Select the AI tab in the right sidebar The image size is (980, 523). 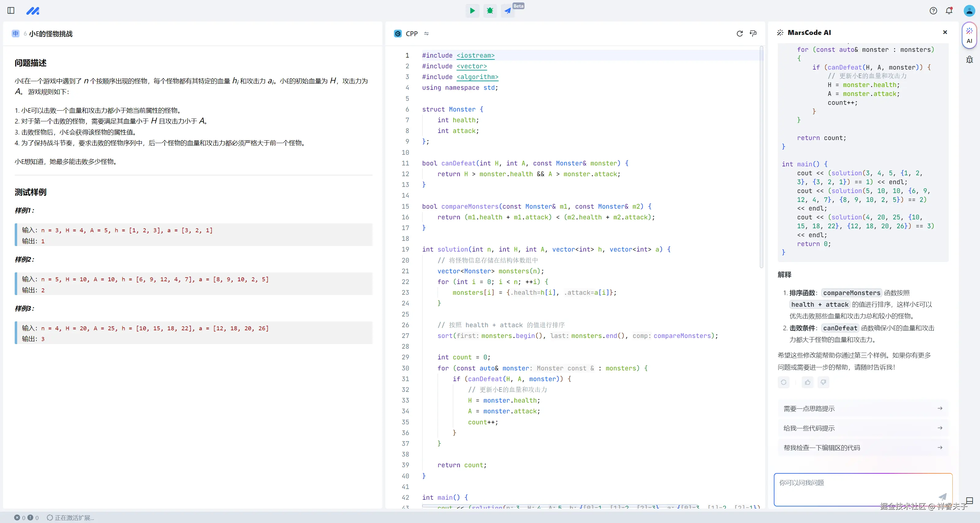click(969, 35)
